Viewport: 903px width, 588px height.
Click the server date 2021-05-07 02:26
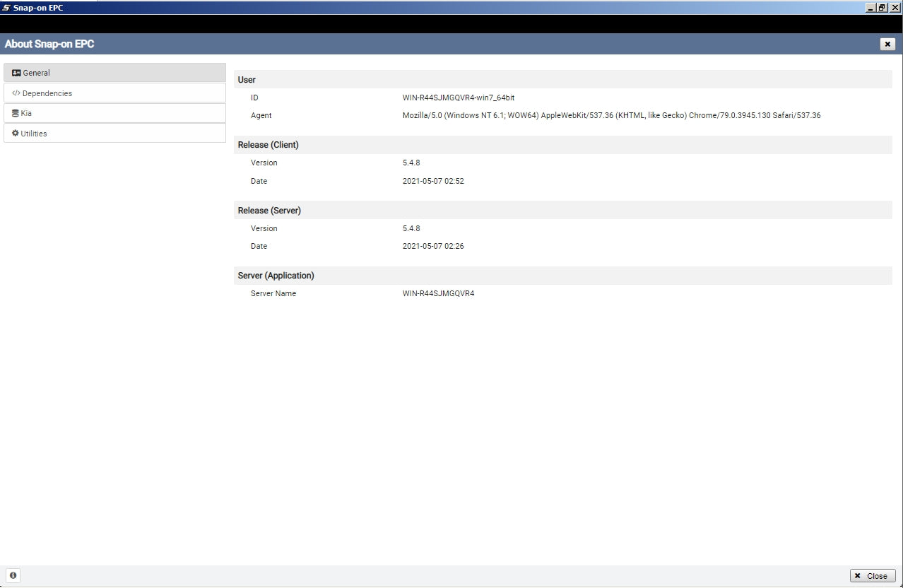[433, 246]
